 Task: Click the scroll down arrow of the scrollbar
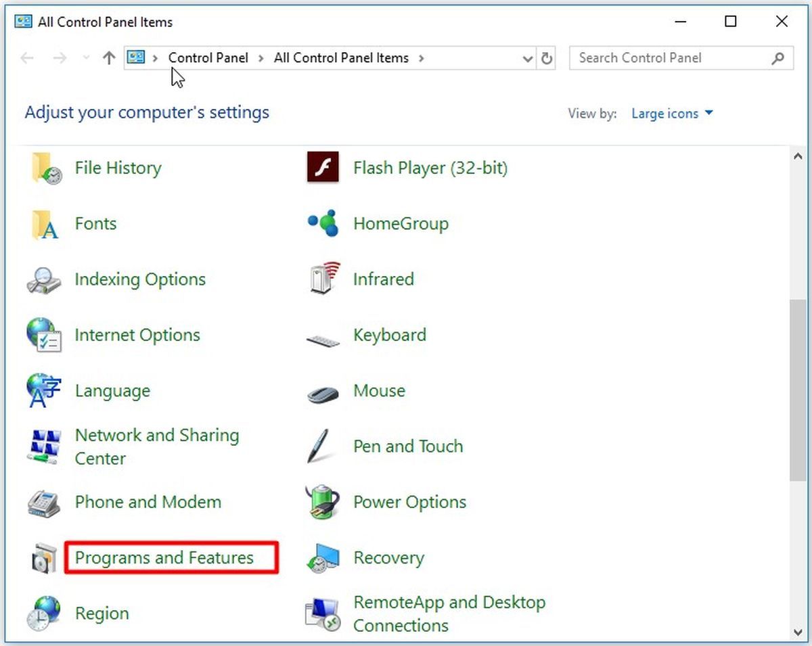(x=798, y=632)
